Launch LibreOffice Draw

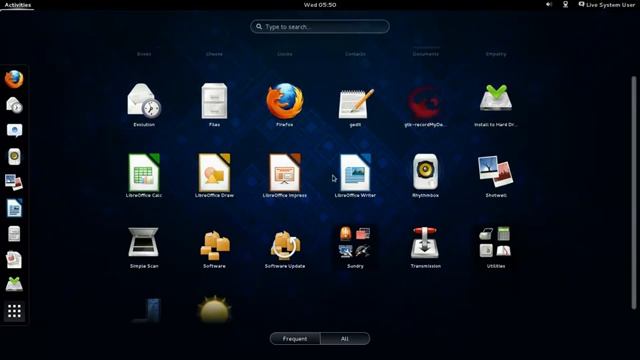tap(214, 176)
